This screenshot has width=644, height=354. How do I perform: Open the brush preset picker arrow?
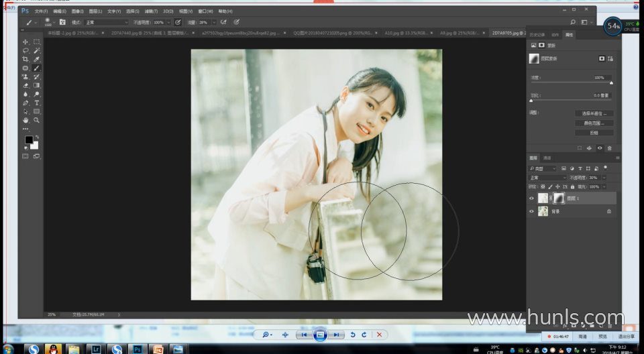(54, 22)
